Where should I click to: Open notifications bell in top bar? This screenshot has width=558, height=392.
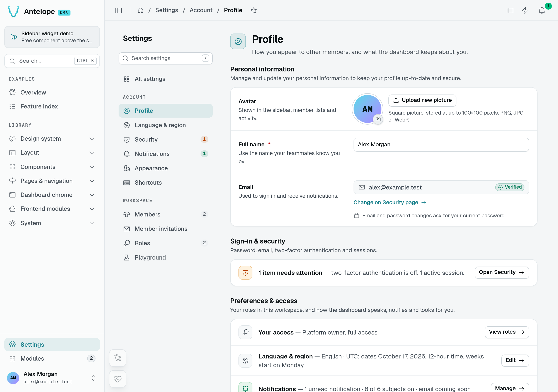pos(542,10)
